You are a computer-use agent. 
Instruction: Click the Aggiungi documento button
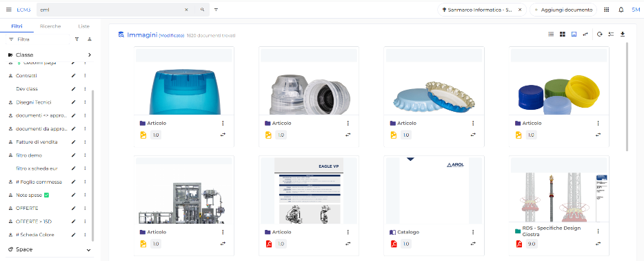tap(563, 10)
